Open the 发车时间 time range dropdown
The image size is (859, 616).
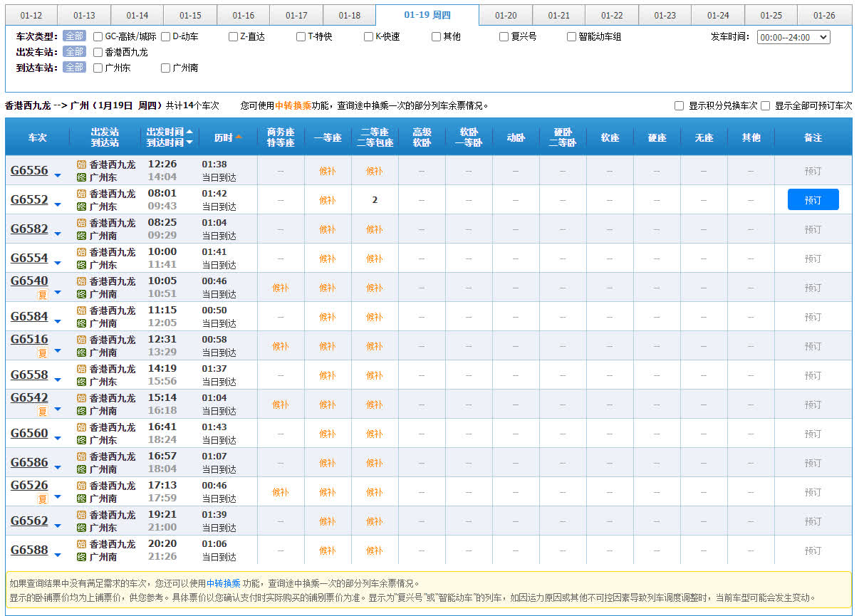coord(793,37)
